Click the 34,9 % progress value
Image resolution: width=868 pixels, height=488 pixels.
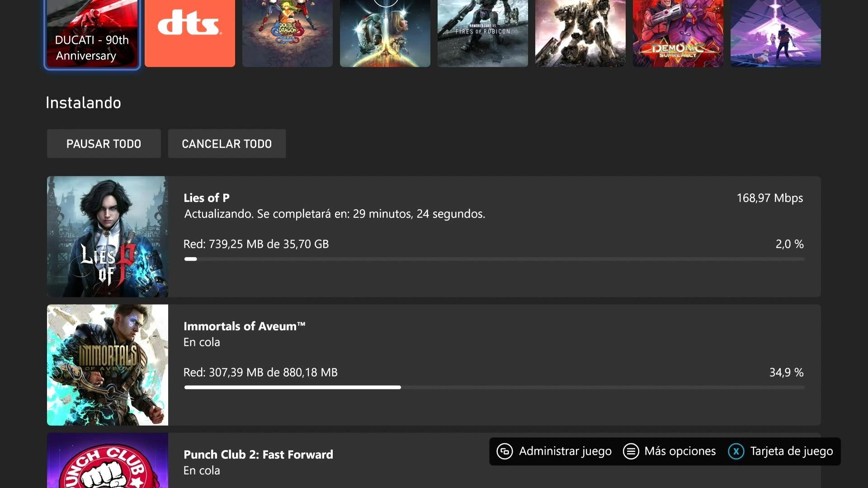(786, 372)
